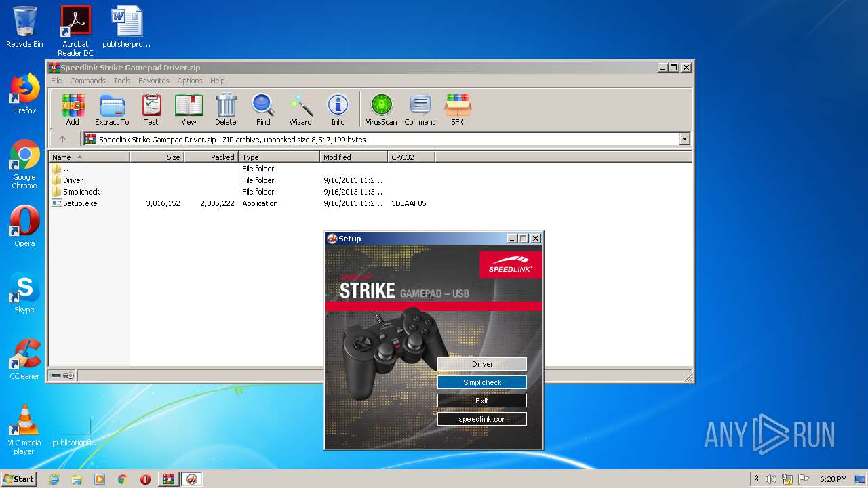Show hidden system tray icons
Screen dimensions: 868x488
tap(756, 479)
